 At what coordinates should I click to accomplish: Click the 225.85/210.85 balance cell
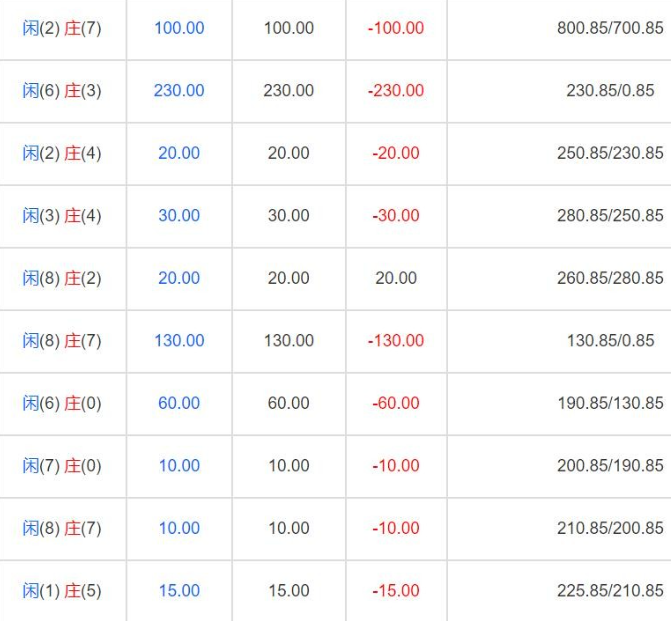tap(609, 590)
